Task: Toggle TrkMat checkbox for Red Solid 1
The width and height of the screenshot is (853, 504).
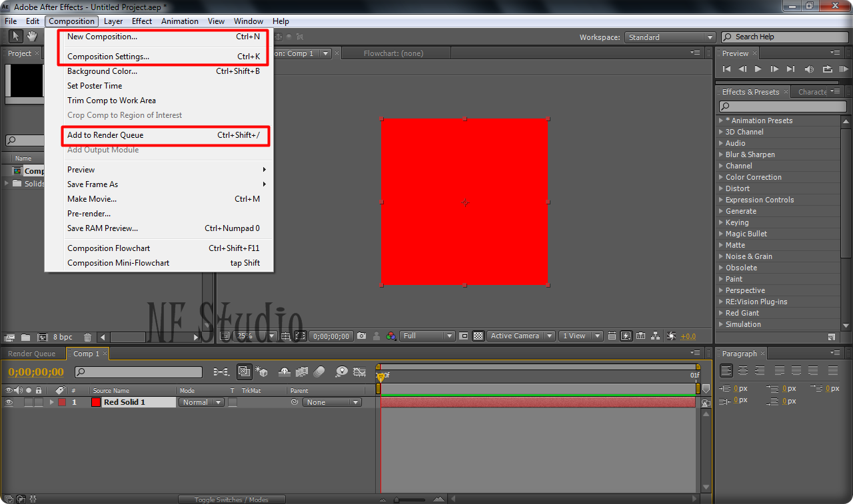Action: click(x=233, y=402)
